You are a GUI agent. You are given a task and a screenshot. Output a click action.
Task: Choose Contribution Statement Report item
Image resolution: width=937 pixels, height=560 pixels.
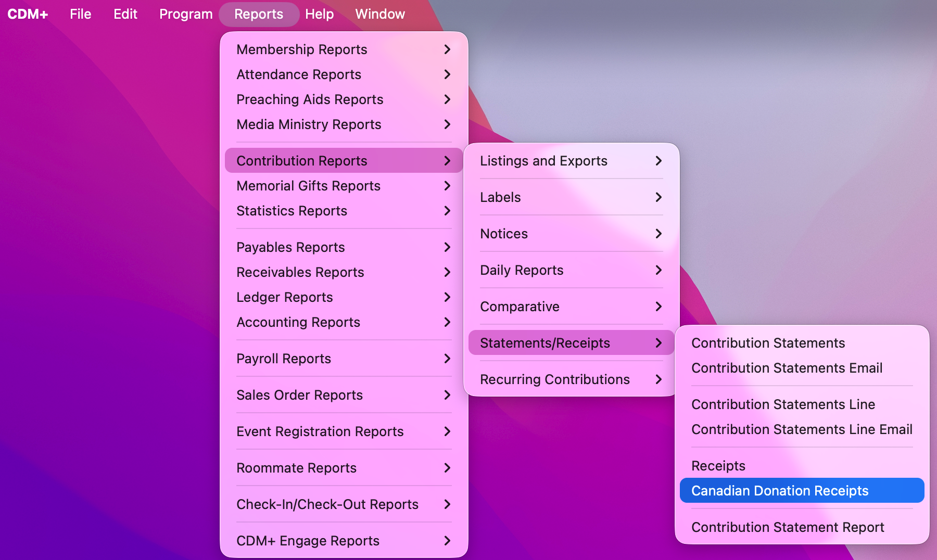tap(802, 527)
